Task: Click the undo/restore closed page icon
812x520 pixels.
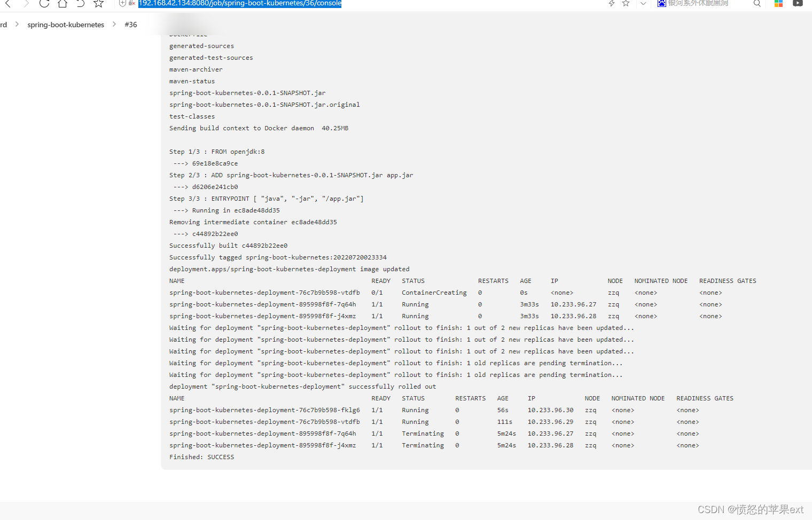Action: pyautogui.click(x=81, y=3)
